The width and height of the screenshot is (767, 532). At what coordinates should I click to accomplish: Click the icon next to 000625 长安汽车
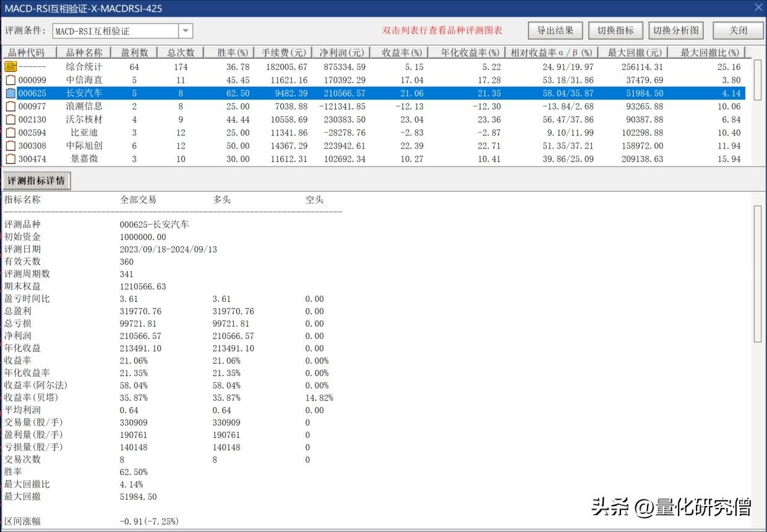11,93
